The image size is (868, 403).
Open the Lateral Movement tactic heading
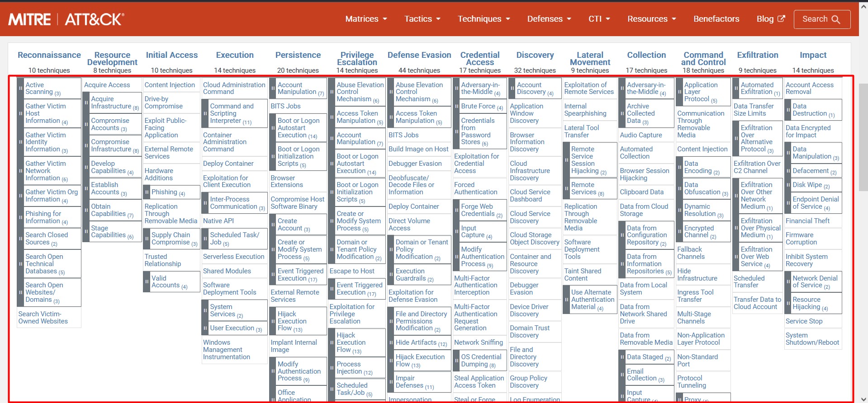tap(590, 59)
